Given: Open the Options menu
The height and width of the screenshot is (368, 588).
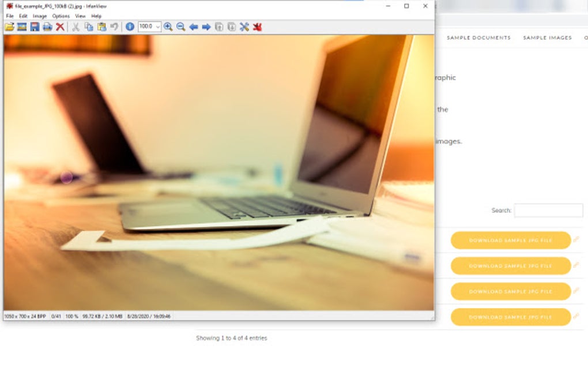Looking at the screenshot, I should pyautogui.click(x=59, y=16).
